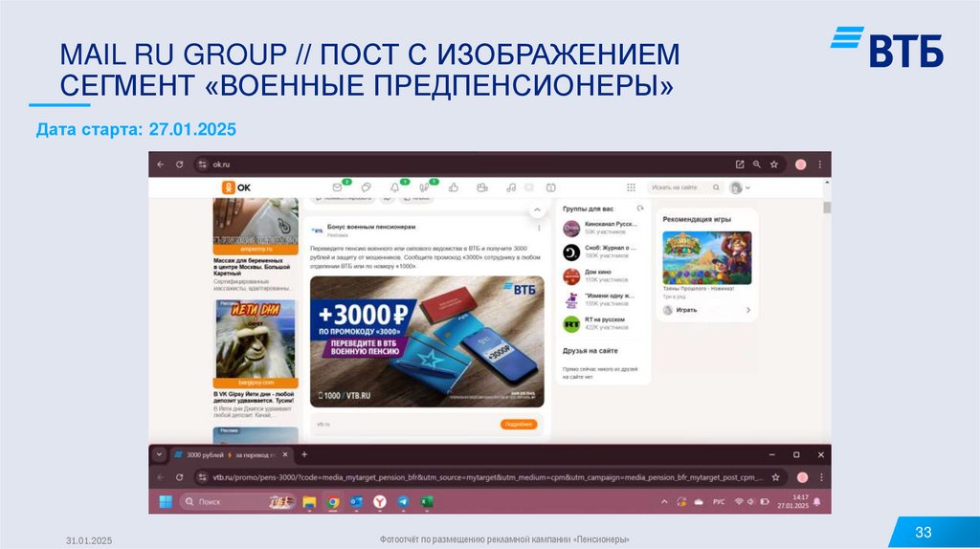Viewport: 980px width, 549px height.
Task: Click the vtb.ru/promo/pens-3000 address bar
Action: (x=487, y=477)
